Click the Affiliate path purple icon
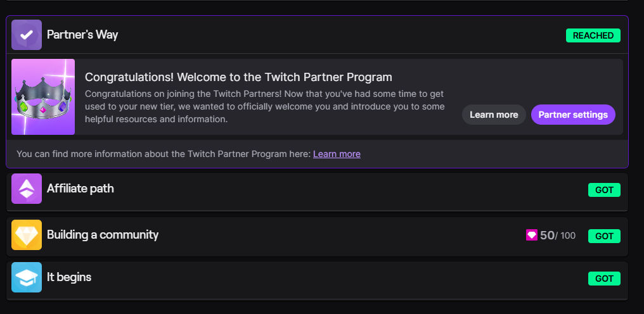 point(27,189)
